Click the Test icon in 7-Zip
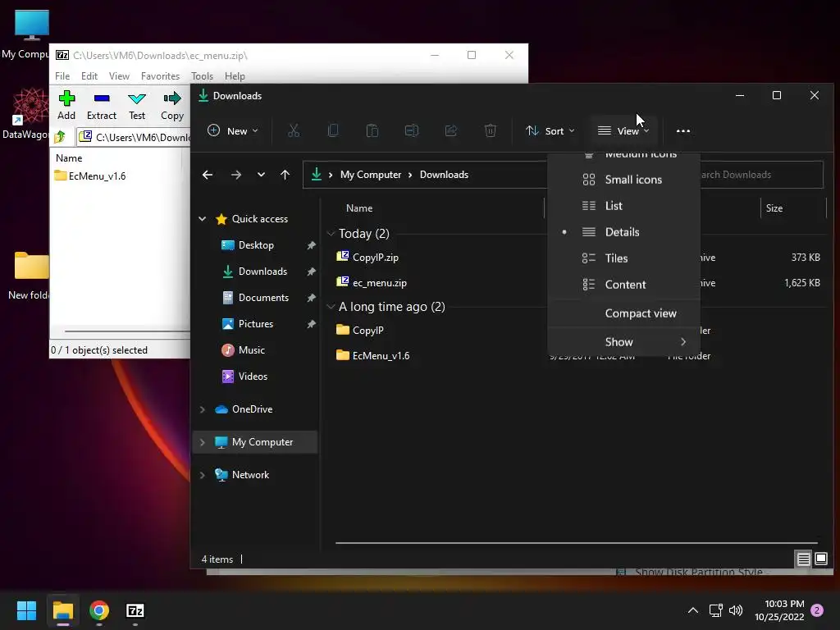 137,98
